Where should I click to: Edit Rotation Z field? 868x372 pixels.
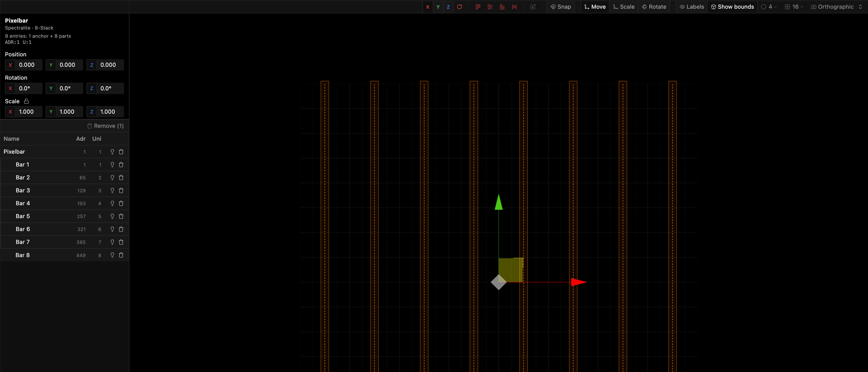[105, 88]
